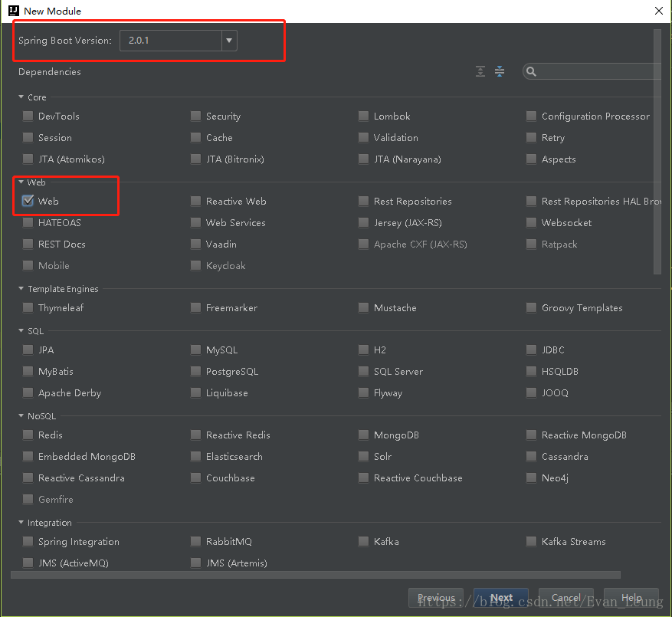Open the Spring Boot Version dropdown

(229, 41)
